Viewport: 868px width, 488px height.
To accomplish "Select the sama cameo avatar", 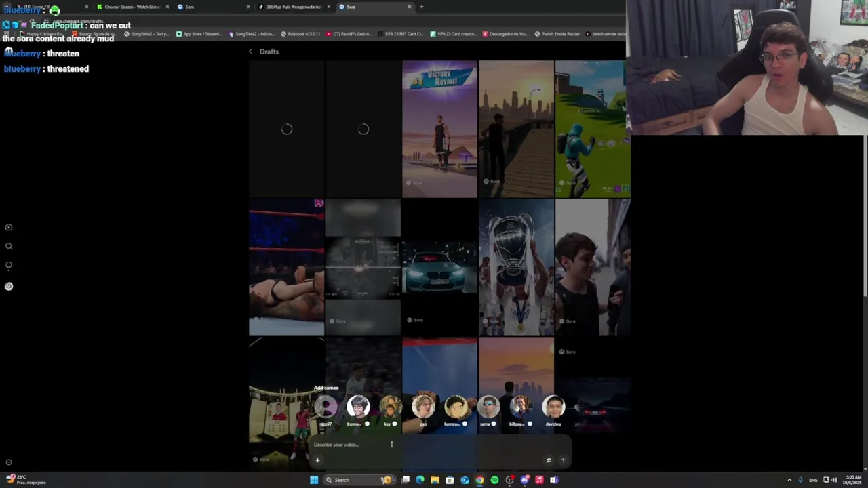I will pyautogui.click(x=488, y=407).
